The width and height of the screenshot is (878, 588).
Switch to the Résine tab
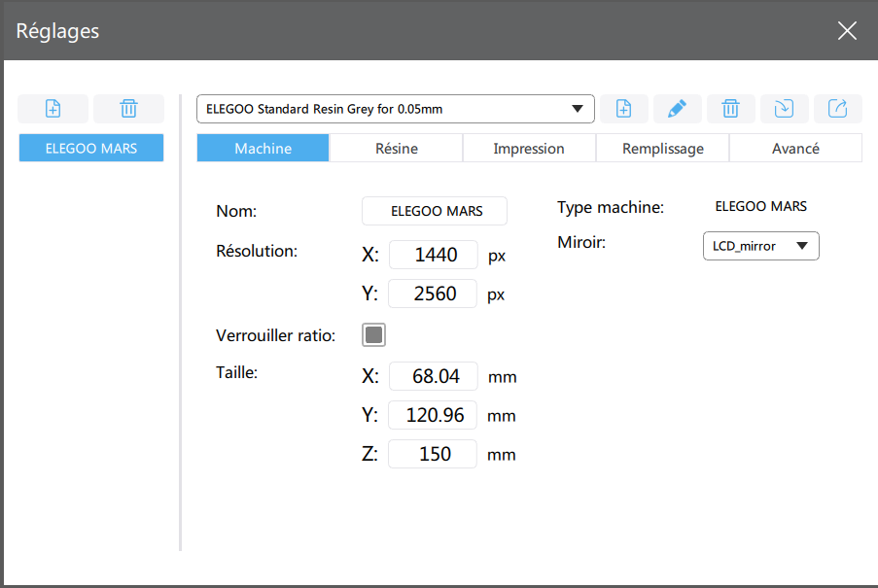(x=396, y=149)
